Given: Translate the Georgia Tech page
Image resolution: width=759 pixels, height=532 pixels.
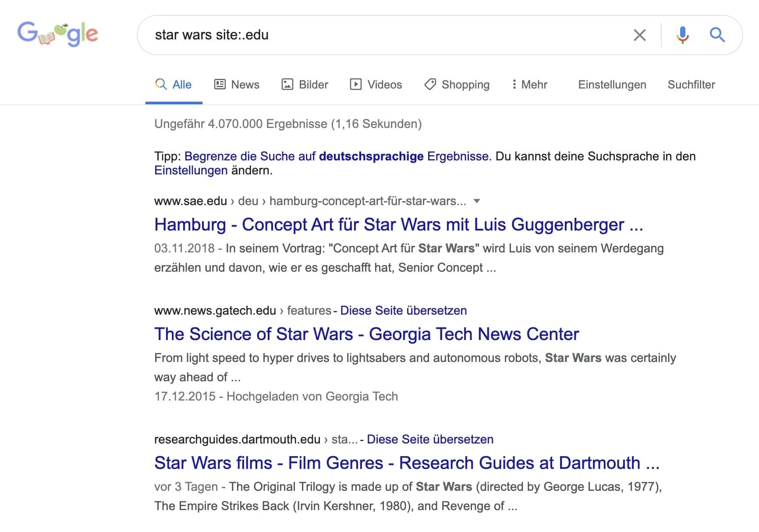Looking at the screenshot, I should click(403, 311).
